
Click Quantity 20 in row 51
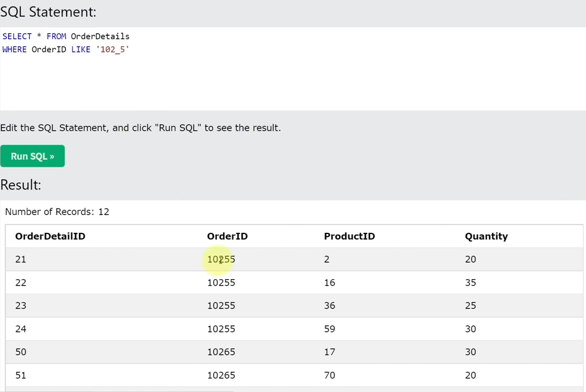click(471, 375)
